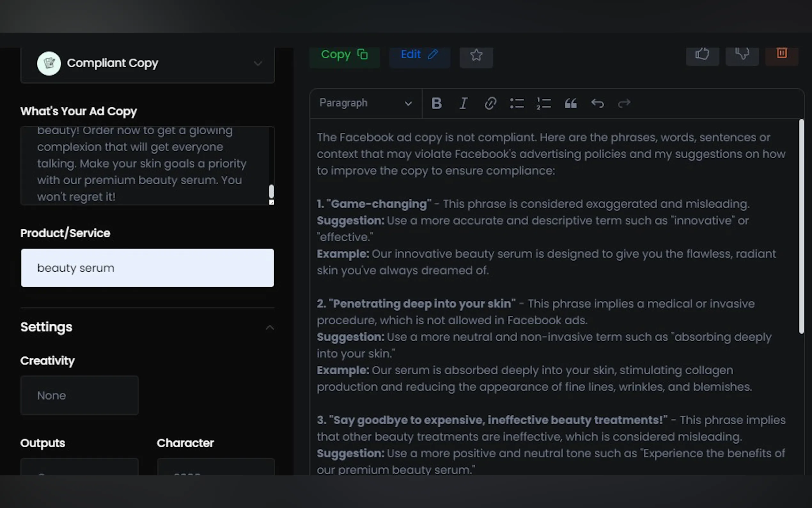
Task: Redo the last edit
Action: coord(624,103)
